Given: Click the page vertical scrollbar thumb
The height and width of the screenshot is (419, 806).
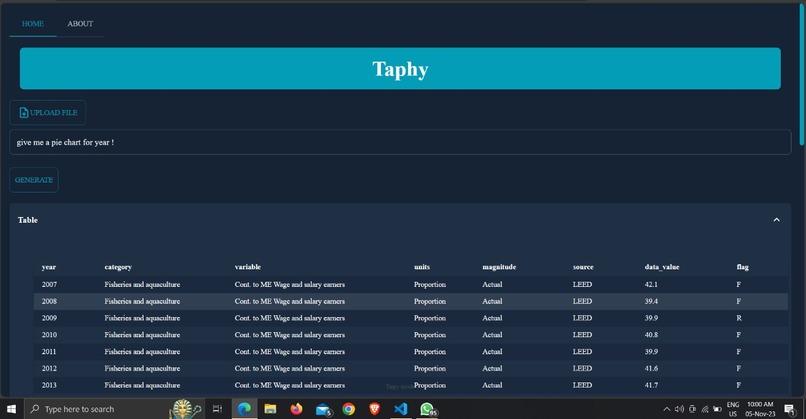Looking at the screenshot, I should 802,75.
